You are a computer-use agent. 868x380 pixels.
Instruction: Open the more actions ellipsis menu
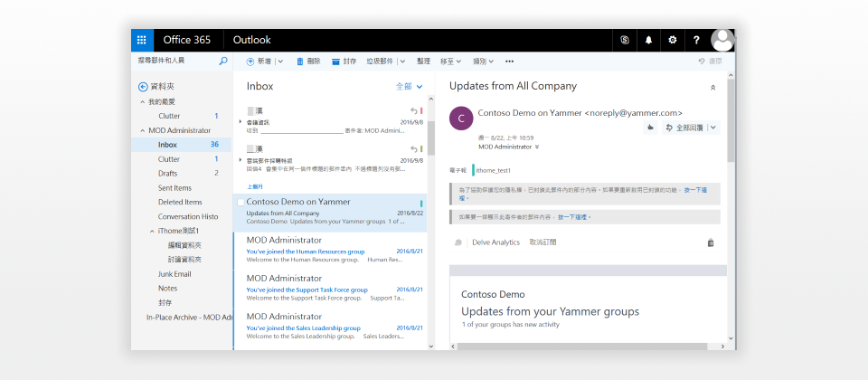coord(509,62)
